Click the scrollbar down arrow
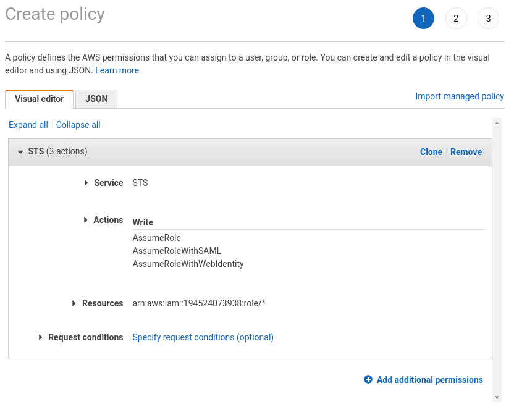 497,397
